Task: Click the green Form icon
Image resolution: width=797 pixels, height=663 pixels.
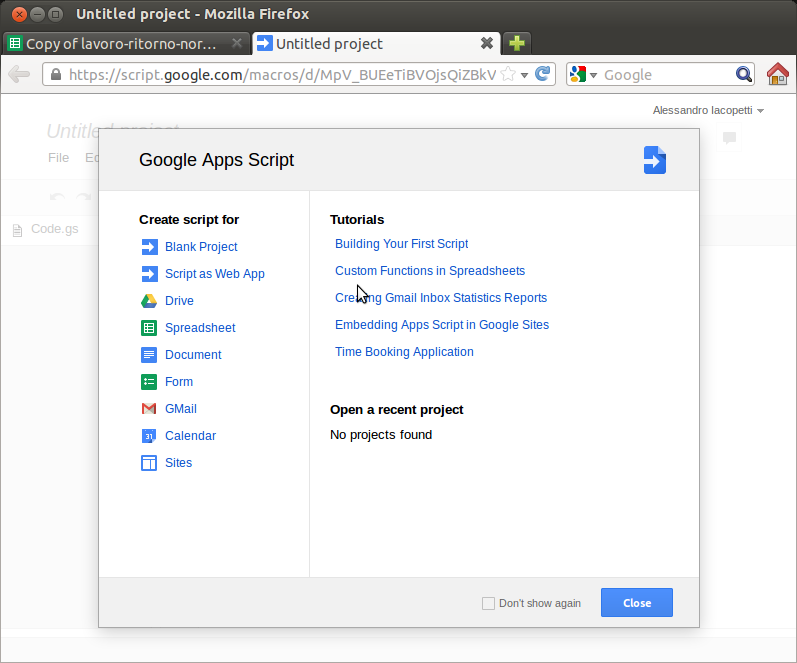Action: [x=149, y=381]
